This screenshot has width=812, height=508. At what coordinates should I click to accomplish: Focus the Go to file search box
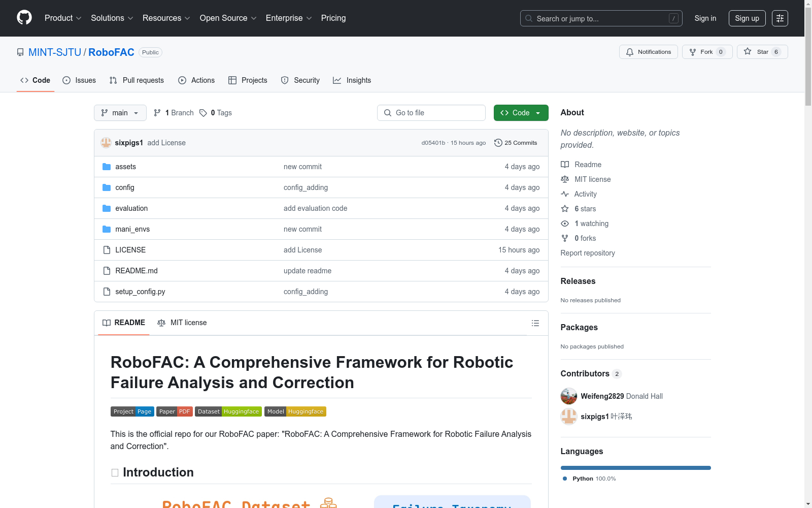click(x=431, y=113)
